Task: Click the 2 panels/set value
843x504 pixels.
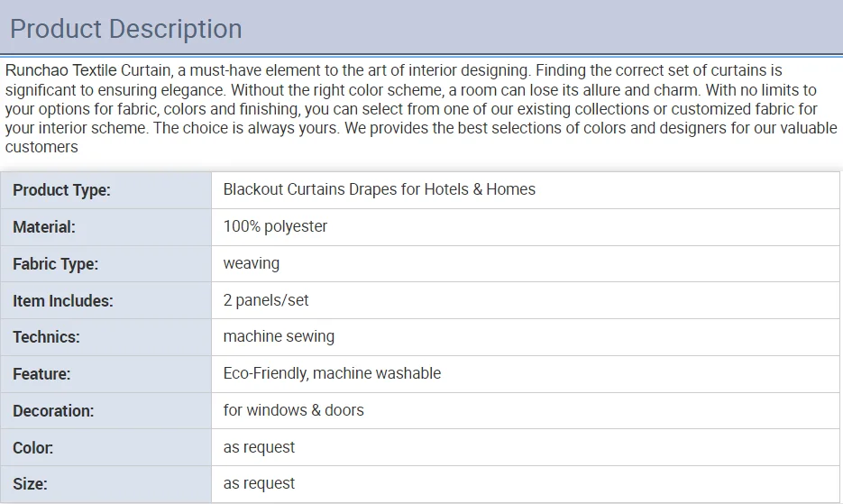Action: (266, 300)
